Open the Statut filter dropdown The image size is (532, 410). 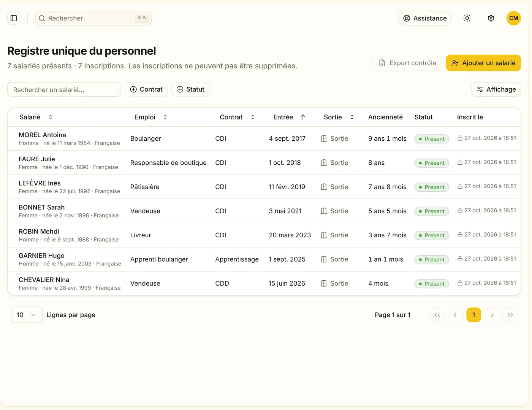[x=190, y=89]
